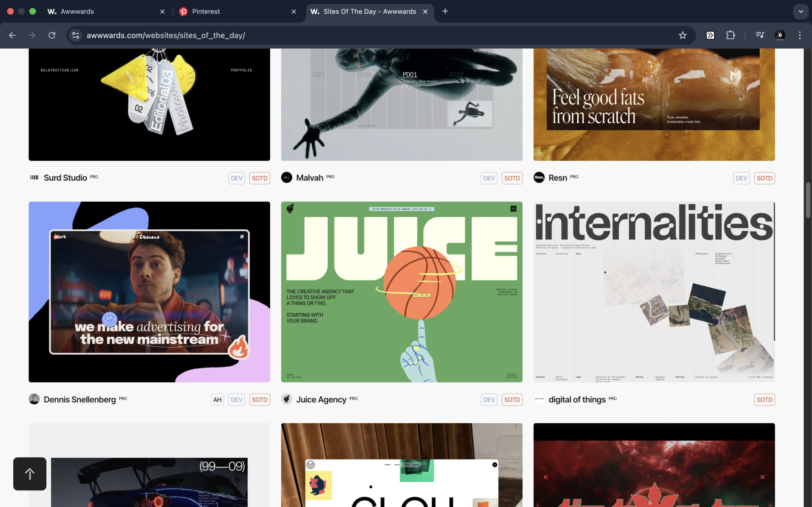Screen dimensions: 812x507
Task: Open the Extensions puzzle icon
Action: point(730,35)
